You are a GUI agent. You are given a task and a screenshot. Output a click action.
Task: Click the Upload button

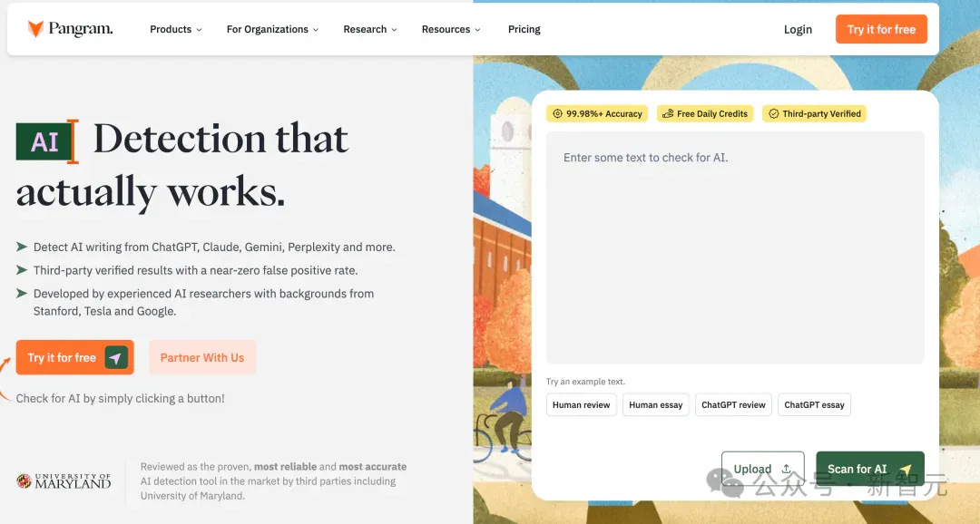762,469
